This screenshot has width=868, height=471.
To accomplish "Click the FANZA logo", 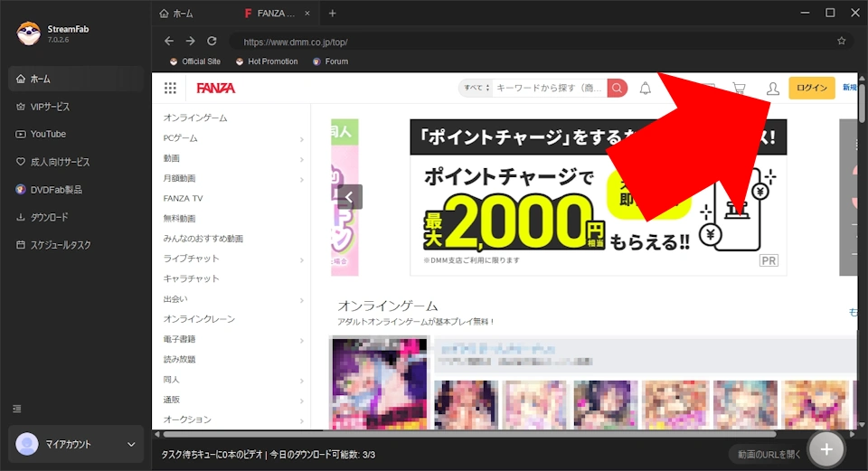I will pos(215,88).
